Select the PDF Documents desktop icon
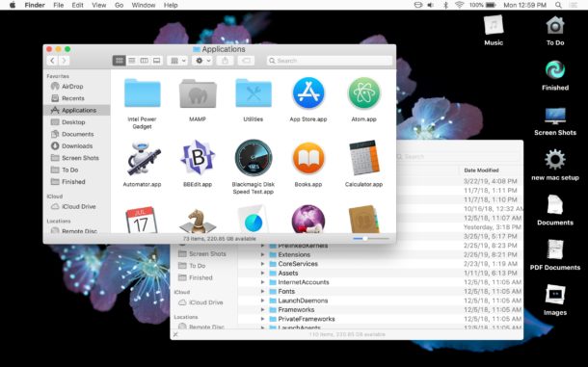Screen dimensions: 588x367 [x=555, y=250]
